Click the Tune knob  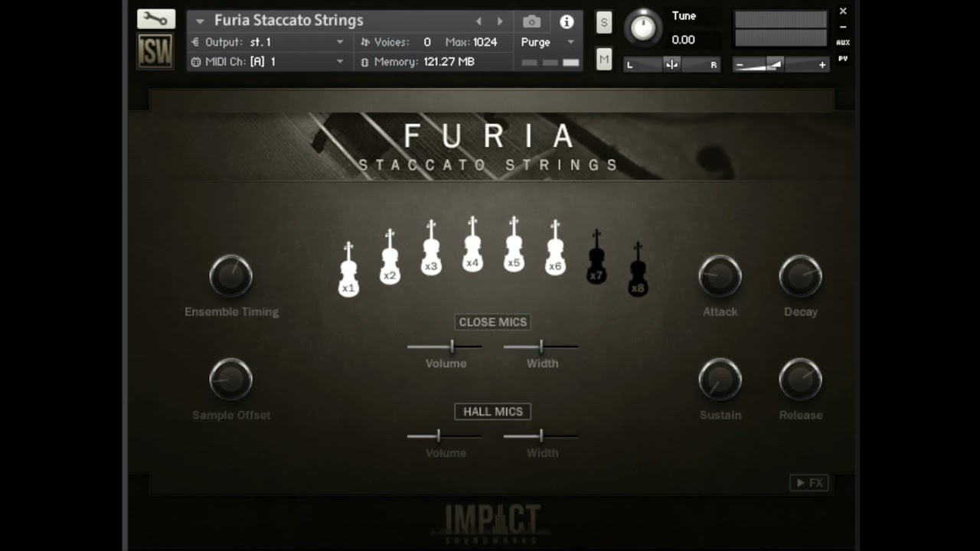tap(643, 28)
